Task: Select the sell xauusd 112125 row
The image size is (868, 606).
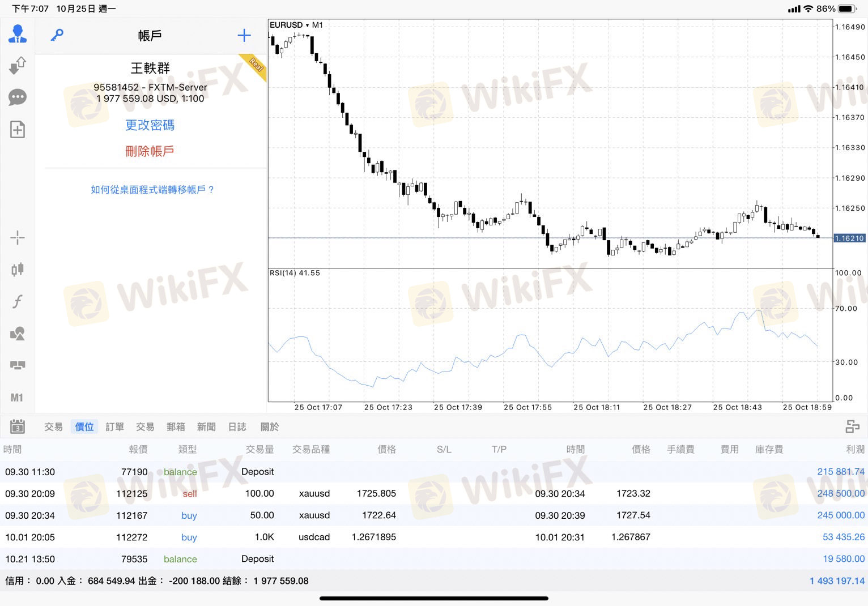Action: (x=434, y=494)
